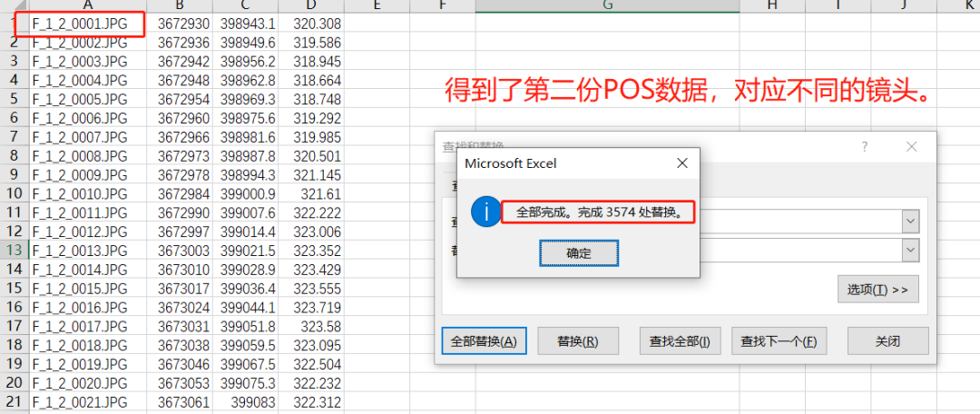Click the 替换(R) button
Image resolution: width=980 pixels, height=414 pixels.
click(x=577, y=341)
